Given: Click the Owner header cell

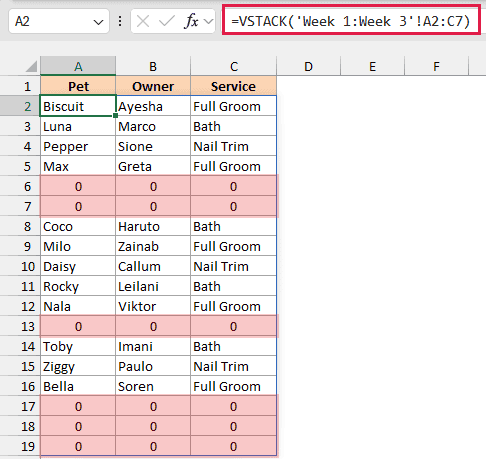Looking at the screenshot, I should (153, 86).
